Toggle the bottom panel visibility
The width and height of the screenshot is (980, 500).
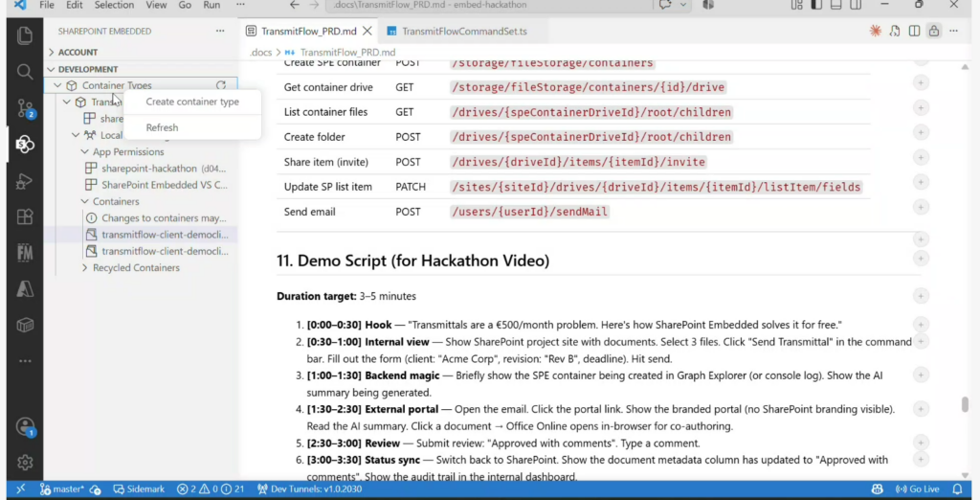[x=835, y=5]
